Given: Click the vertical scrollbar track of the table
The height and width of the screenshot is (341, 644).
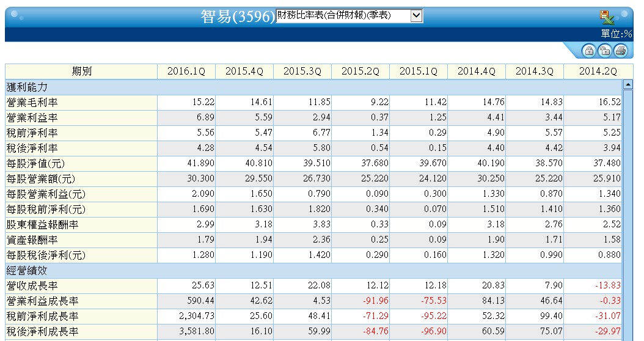Looking at the screenshot, I should coord(628,214).
